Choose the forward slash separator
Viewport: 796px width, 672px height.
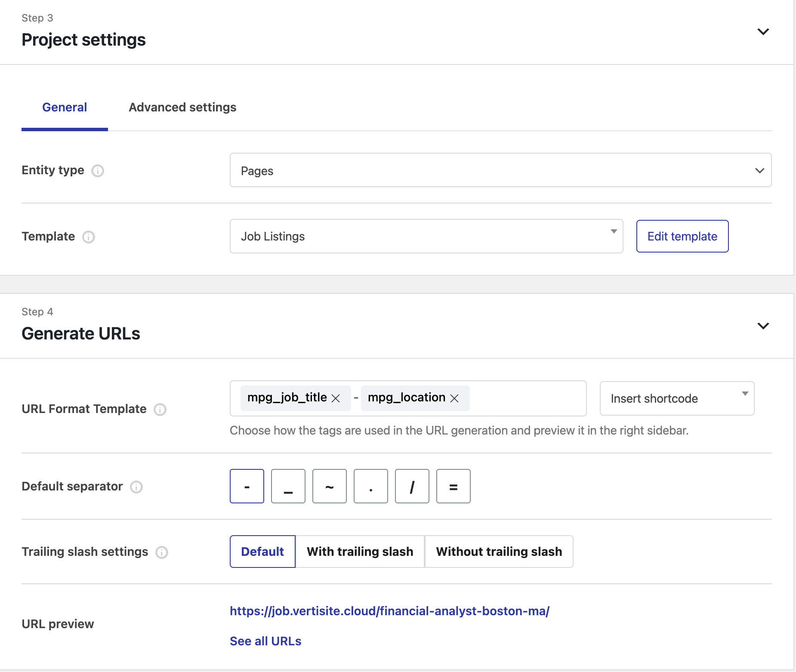pos(412,486)
